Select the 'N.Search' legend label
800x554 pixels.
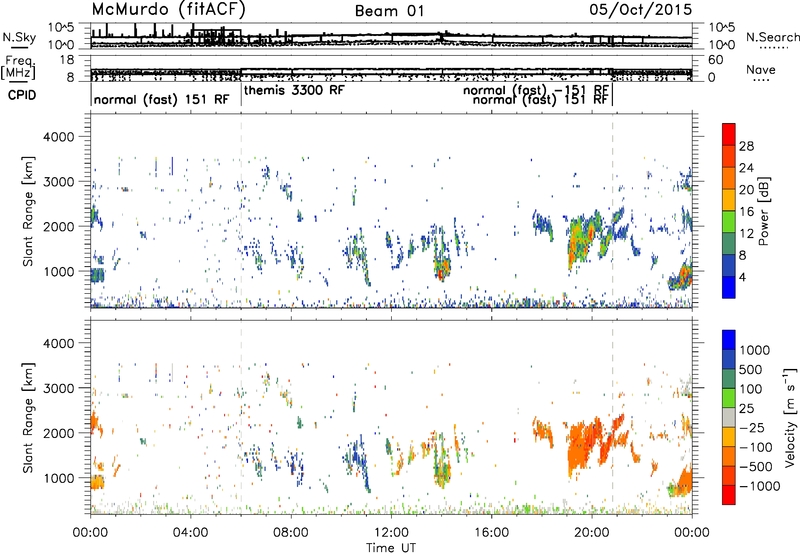click(x=772, y=37)
